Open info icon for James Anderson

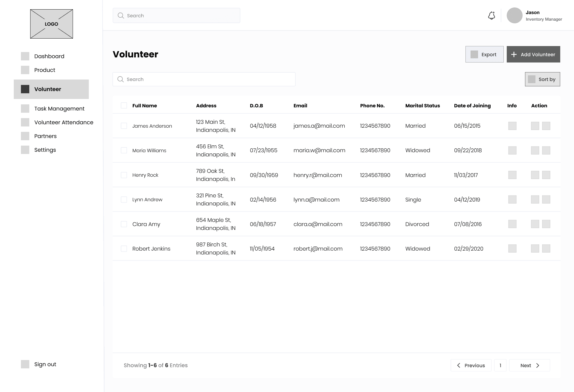[512, 126]
